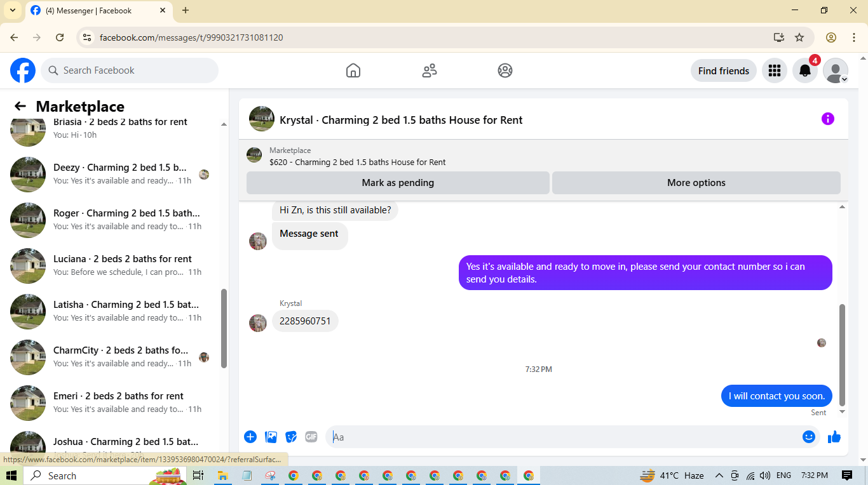Open a new browser tab
Viewport: 868px width, 485px height.
click(186, 10)
